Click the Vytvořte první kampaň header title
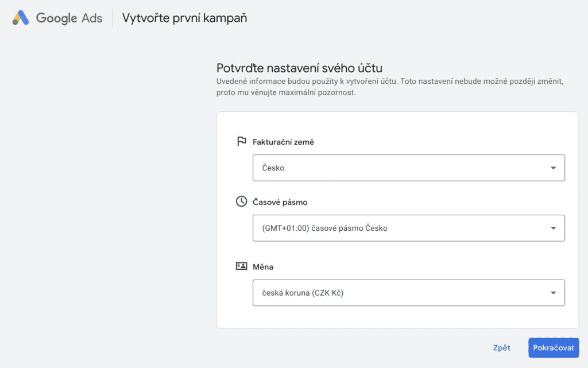 (x=184, y=18)
